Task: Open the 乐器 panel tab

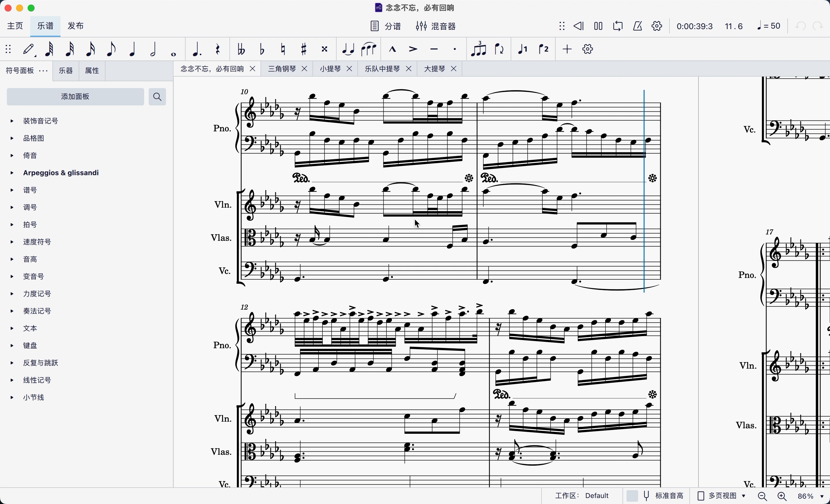Action: tap(66, 71)
